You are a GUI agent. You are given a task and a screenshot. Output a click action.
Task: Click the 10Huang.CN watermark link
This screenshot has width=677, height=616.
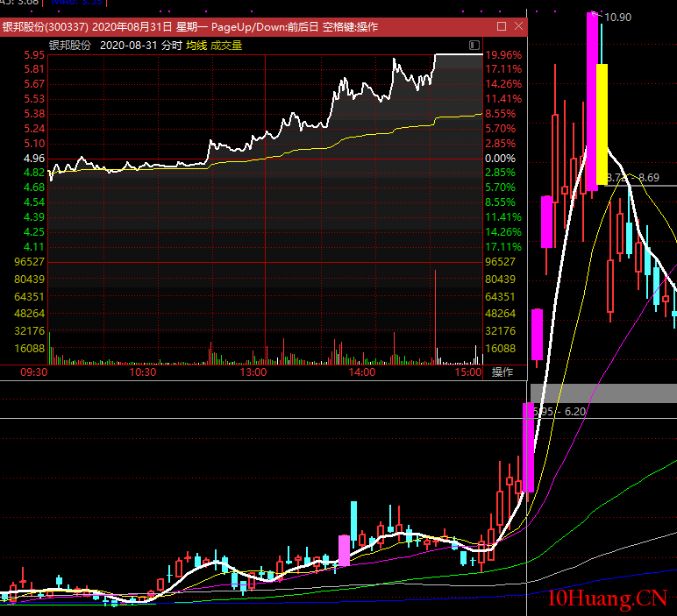607,599
